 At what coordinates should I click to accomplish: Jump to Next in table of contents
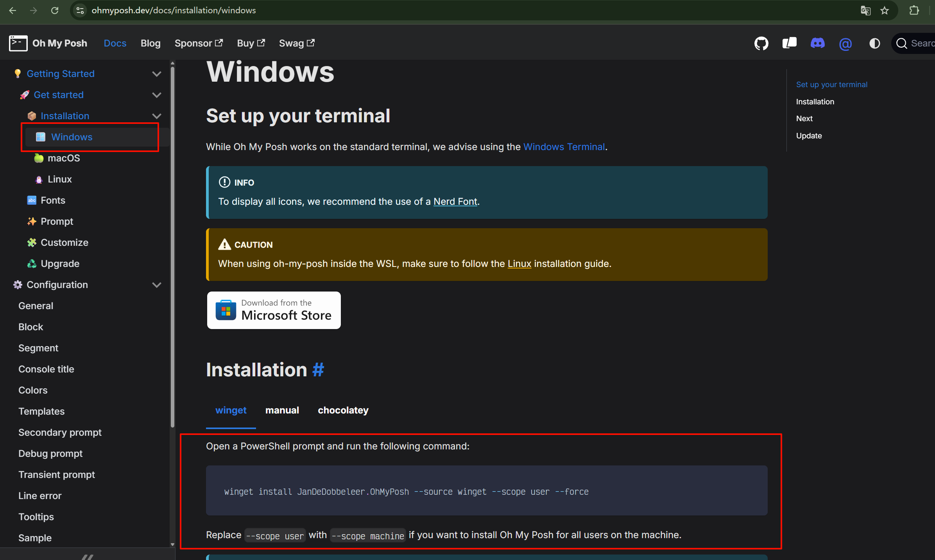(804, 119)
